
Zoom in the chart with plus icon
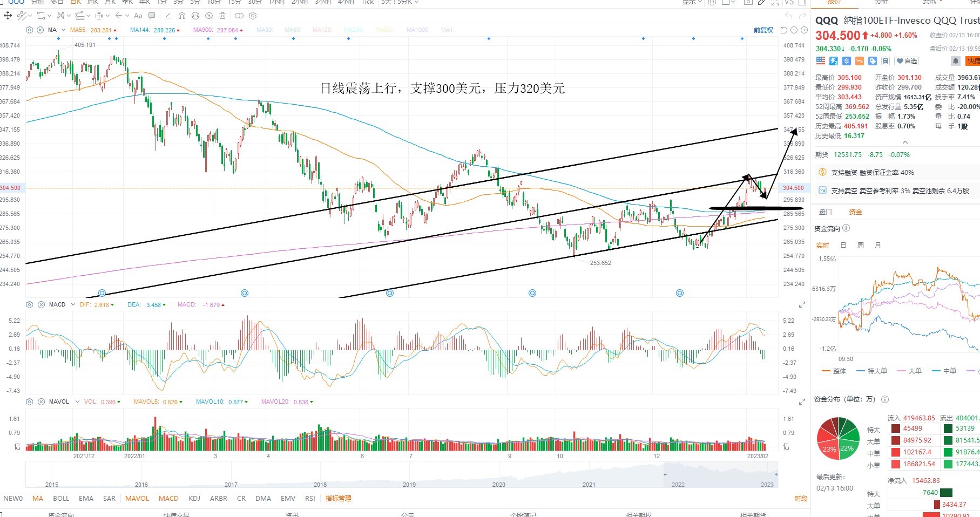tap(803, 30)
